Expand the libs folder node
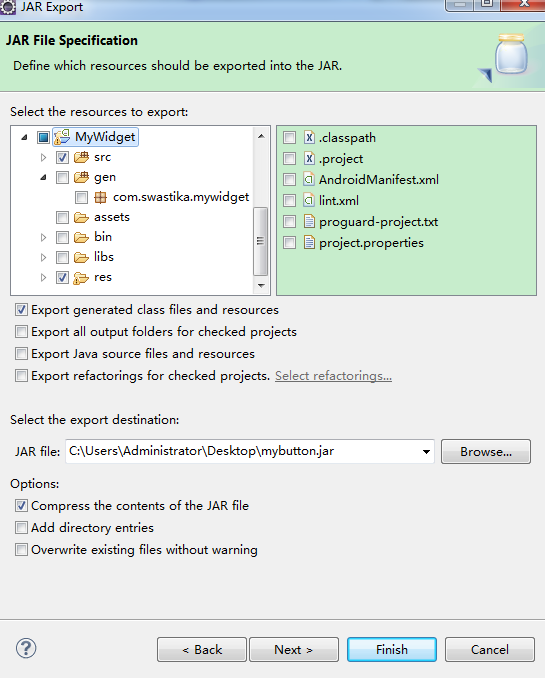Image resolution: width=545 pixels, height=678 pixels. pyautogui.click(x=43, y=257)
